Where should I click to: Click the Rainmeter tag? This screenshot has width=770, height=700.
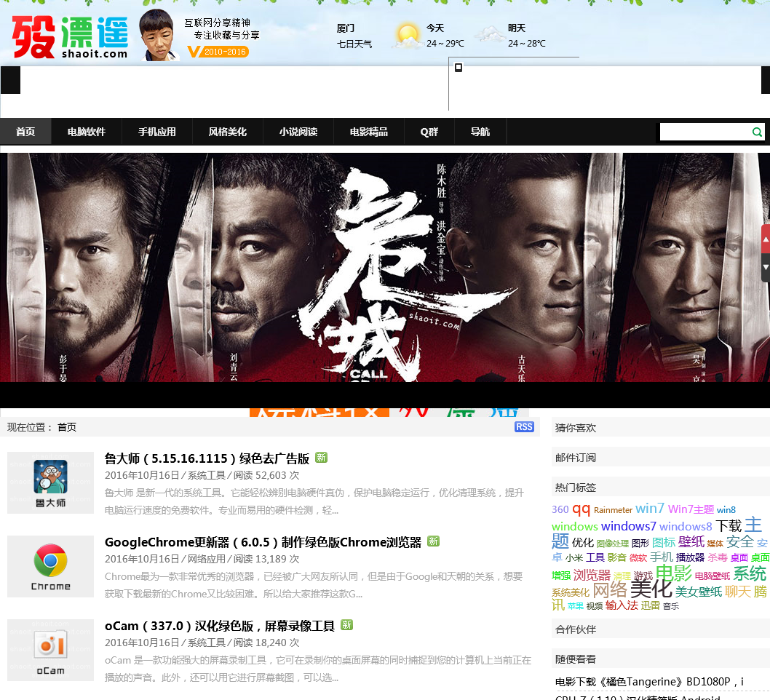click(x=613, y=510)
